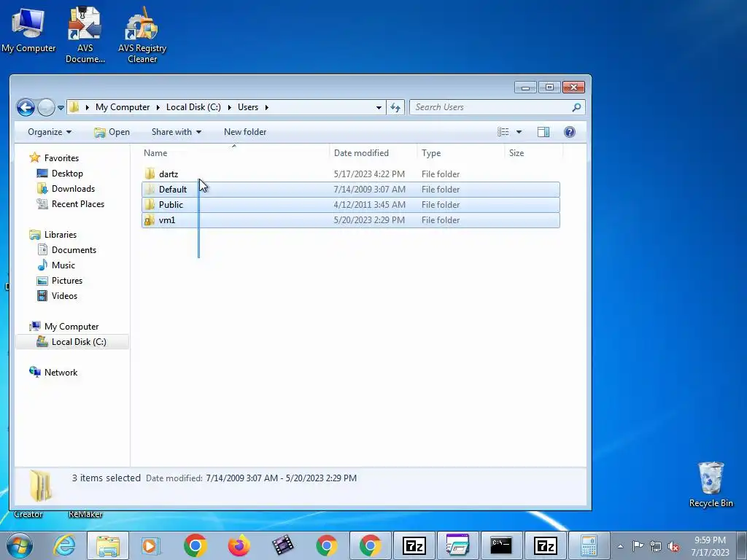Expand the address bar history dropdown
747x560 pixels.
click(x=379, y=108)
